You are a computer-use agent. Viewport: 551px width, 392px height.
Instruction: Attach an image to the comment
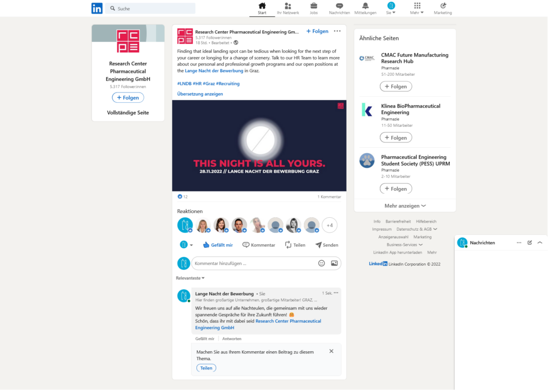pyautogui.click(x=334, y=263)
